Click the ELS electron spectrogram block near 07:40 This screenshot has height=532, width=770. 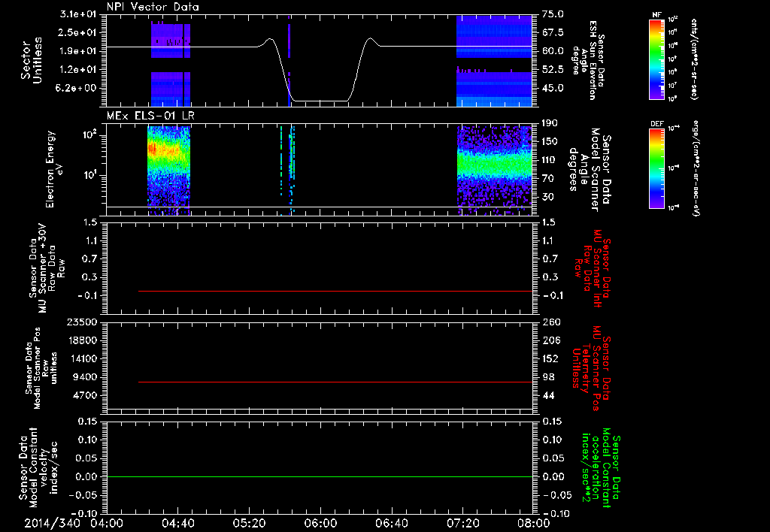pos(495,171)
